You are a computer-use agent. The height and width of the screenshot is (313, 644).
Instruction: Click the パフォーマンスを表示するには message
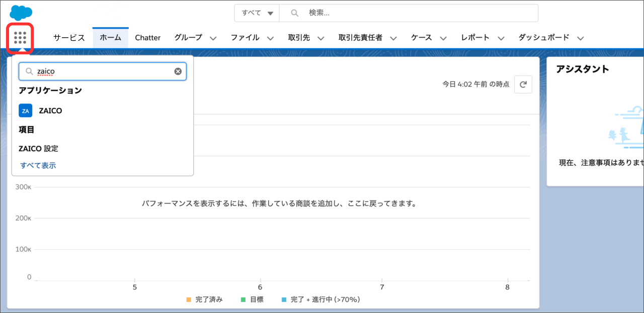(x=279, y=204)
